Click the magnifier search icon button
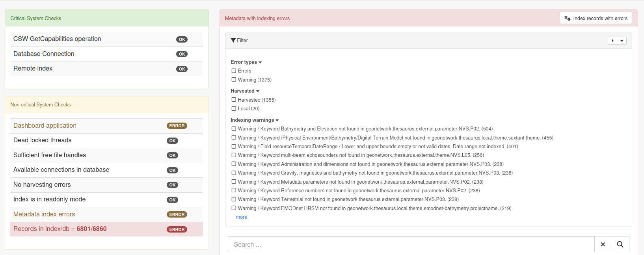Image resolution: width=644 pixels, height=255 pixels. tap(620, 244)
